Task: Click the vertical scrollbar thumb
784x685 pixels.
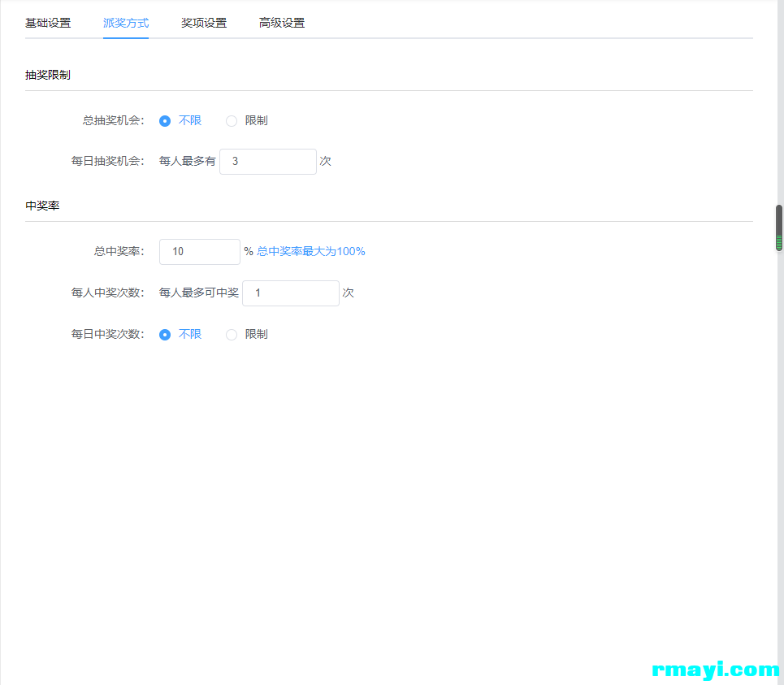Action: 779,228
